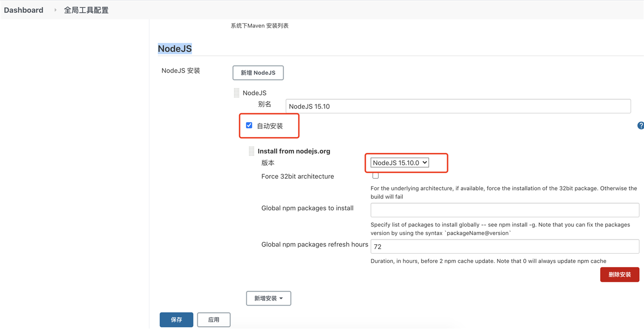The height and width of the screenshot is (329, 644).
Task: Click the Global npm packages to install field
Action: coord(504,210)
